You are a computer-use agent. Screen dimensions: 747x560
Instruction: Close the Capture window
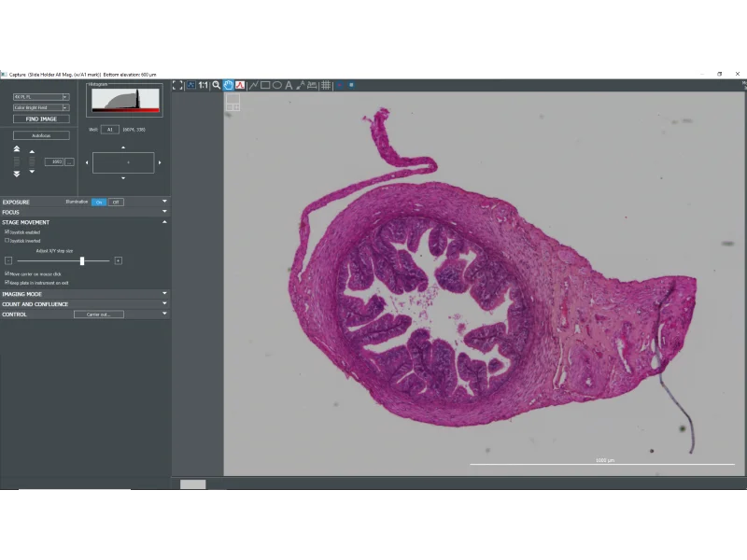(738, 74)
